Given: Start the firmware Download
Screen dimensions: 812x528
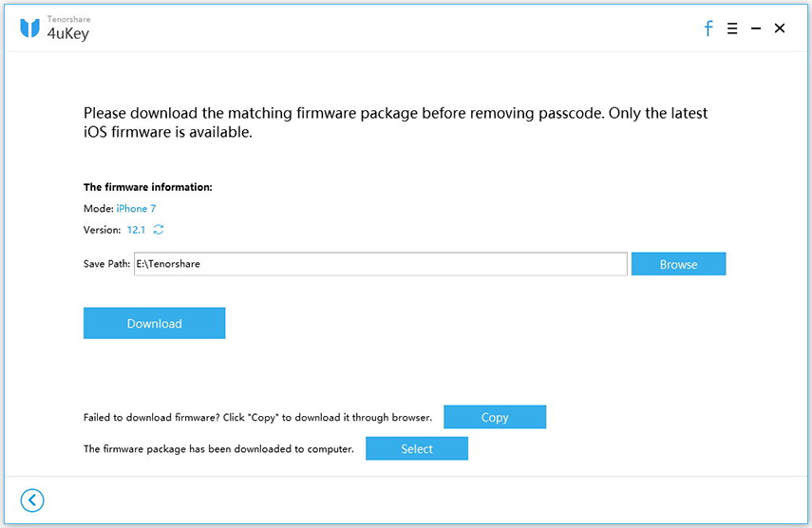Looking at the screenshot, I should pyautogui.click(x=154, y=323).
